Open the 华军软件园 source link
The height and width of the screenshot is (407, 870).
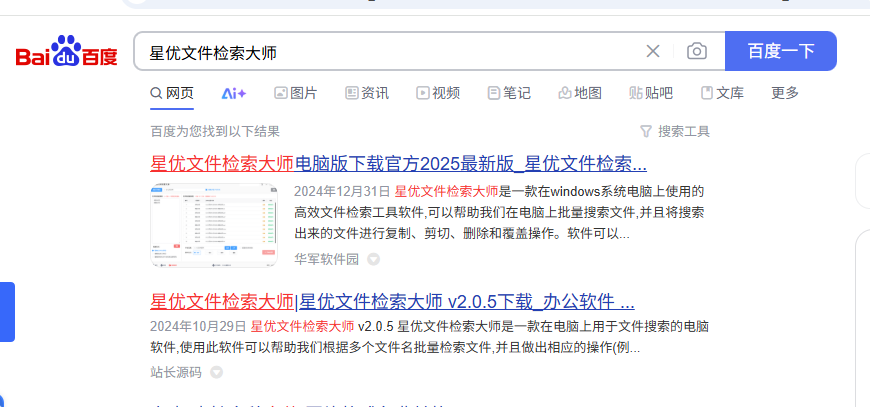[x=326, y=259]
